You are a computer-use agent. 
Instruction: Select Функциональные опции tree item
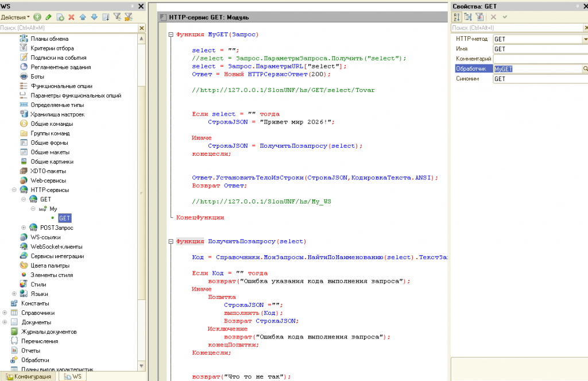(61, 86)
